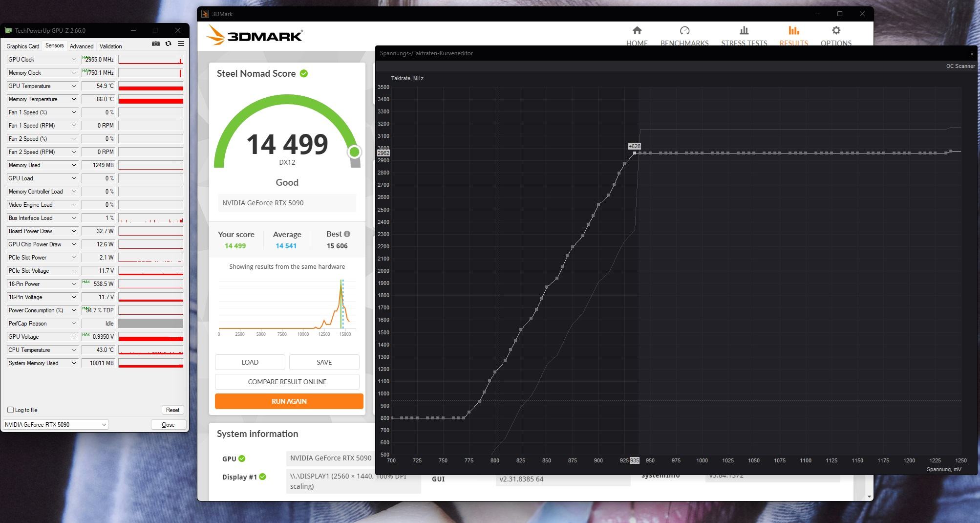The width and height of the screenshot is (980, 523).
Task: Expand the Board Power Draw dropdown
Action: (x=74, y=231)
